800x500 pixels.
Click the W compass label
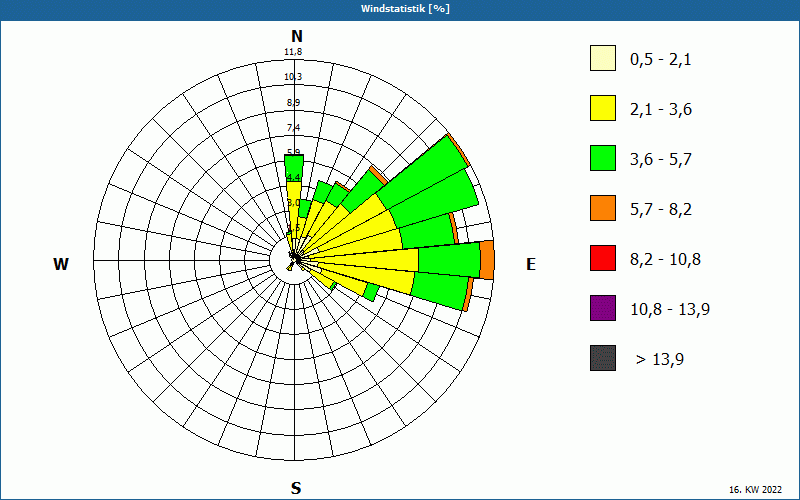point(61,264)
